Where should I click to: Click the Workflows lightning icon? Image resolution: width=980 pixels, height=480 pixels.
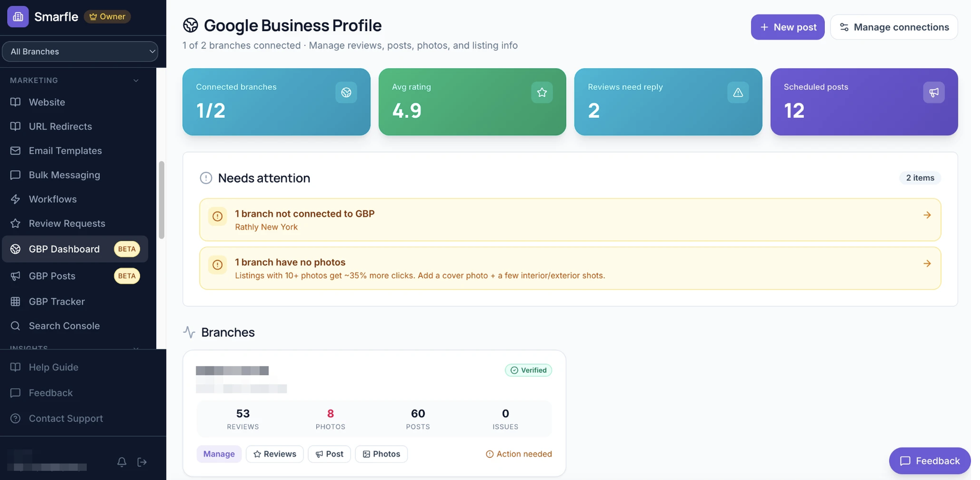tap(16, 199)
